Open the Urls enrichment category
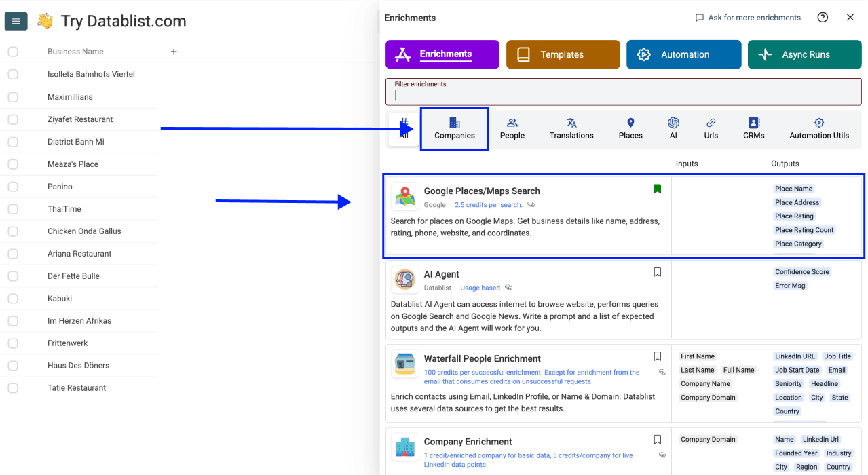The image size is (868, 475). pos(711,128)
